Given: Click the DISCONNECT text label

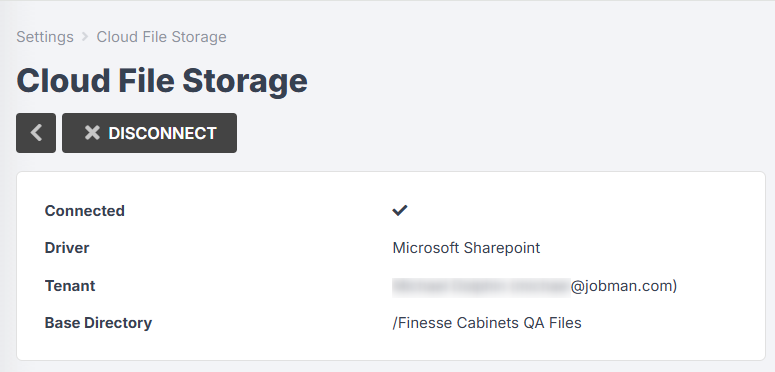Looking at the screenshot, I should click(x=163, y=133).
